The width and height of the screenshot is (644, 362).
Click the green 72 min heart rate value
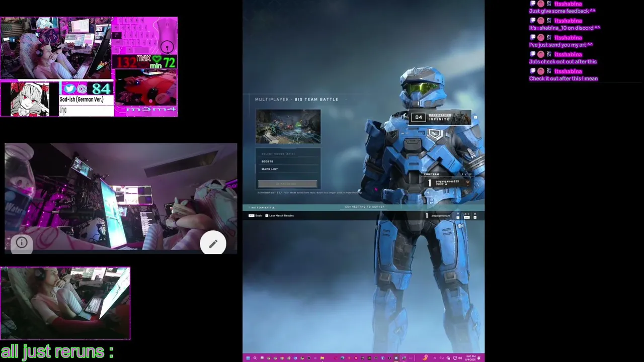(x=169, y=63)
